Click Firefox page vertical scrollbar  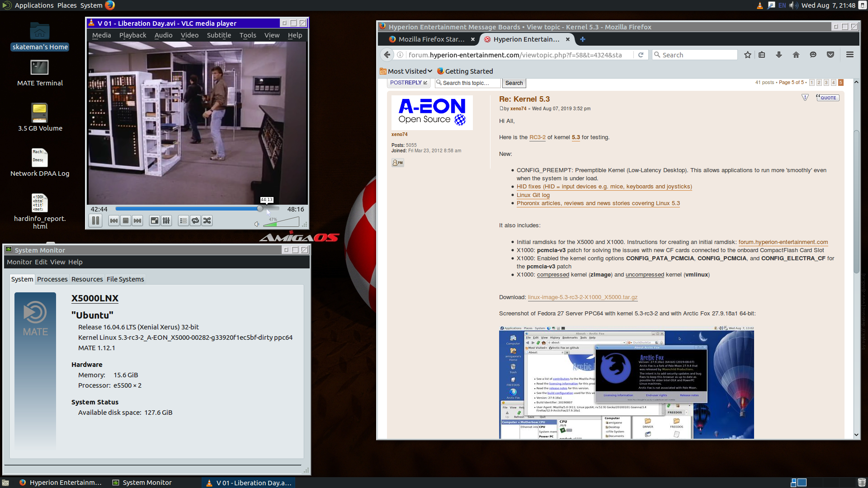coord(856,202)
